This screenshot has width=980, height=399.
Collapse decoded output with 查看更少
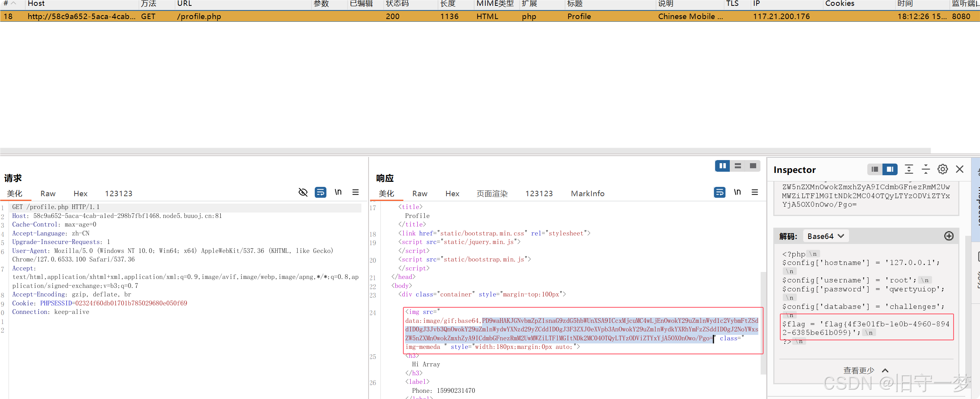[865, 371]
